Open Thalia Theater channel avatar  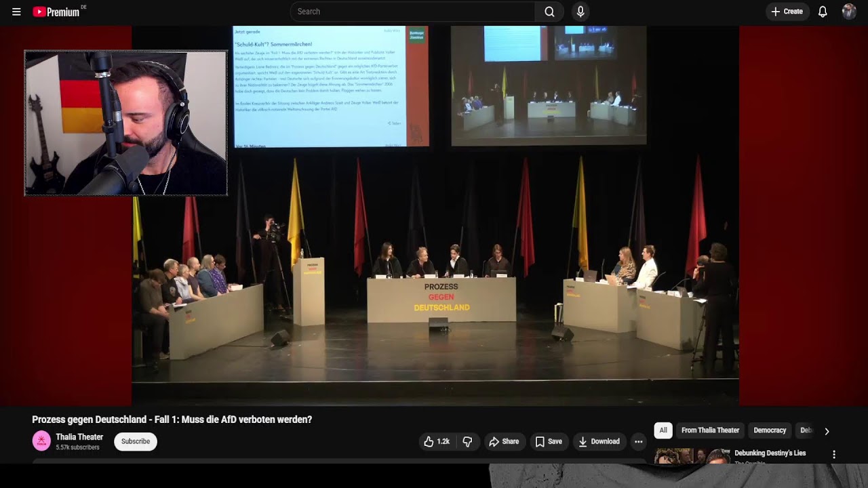(x=41, y=441)
